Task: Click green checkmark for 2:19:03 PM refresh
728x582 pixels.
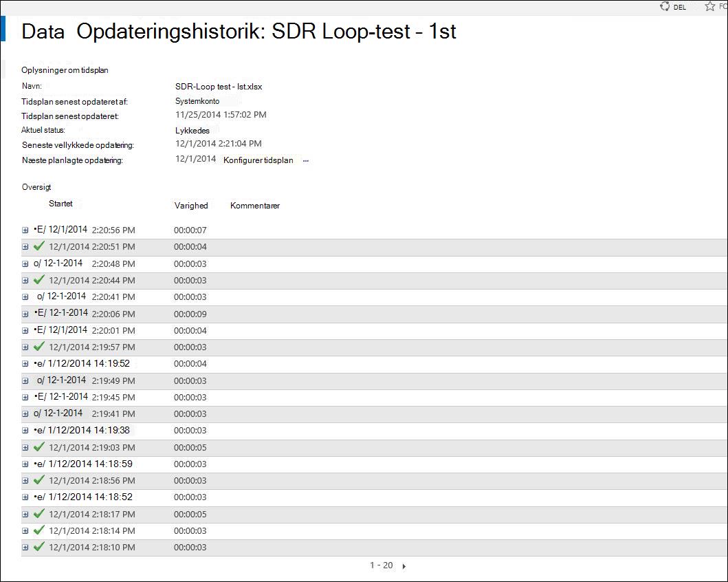Action: 39,447
